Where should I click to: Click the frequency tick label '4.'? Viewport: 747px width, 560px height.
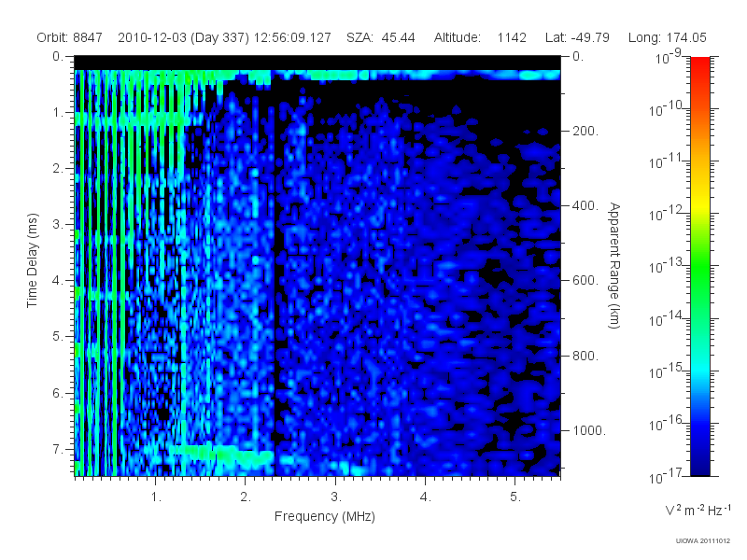coord(426,497)
